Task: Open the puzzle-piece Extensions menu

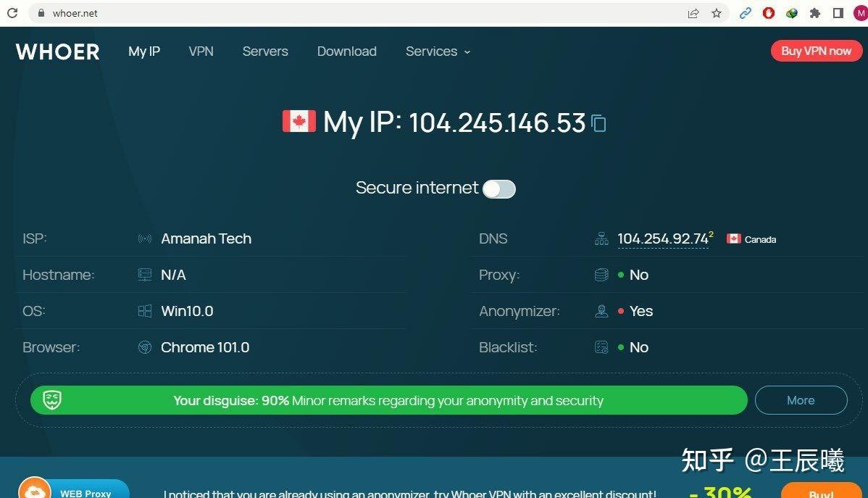Action: click(x=815, y=13)
